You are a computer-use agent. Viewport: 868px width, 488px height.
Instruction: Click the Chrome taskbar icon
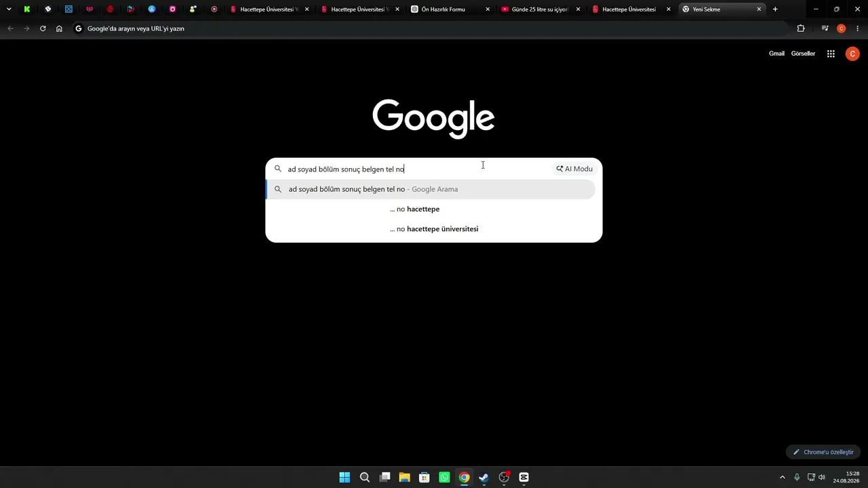coord(464,477)
